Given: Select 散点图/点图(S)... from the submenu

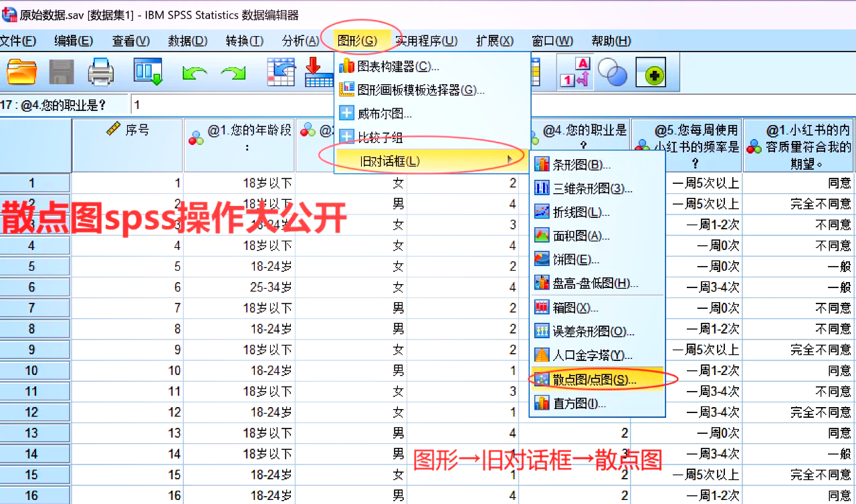Looking at the screenshot, I should [597, 379].
